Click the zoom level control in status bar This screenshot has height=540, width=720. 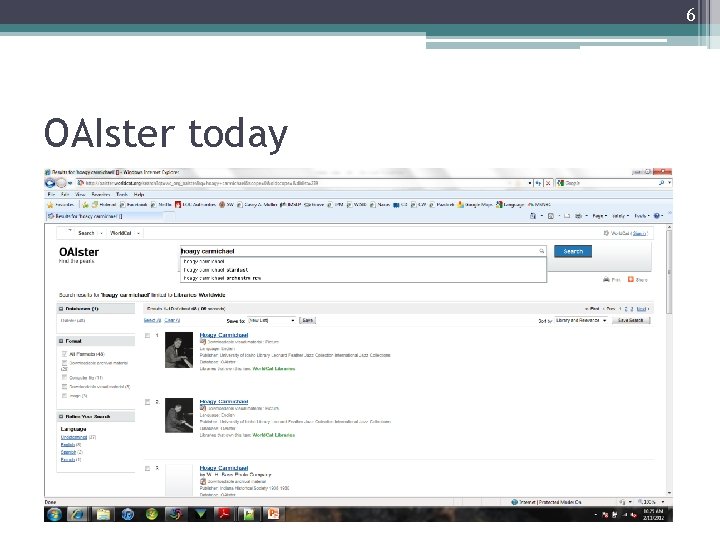pos(651,502)
